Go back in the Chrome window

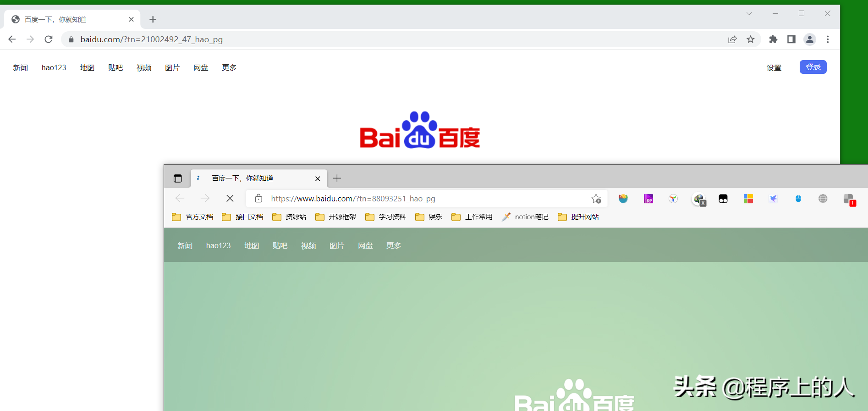click(x=12, y=39)
